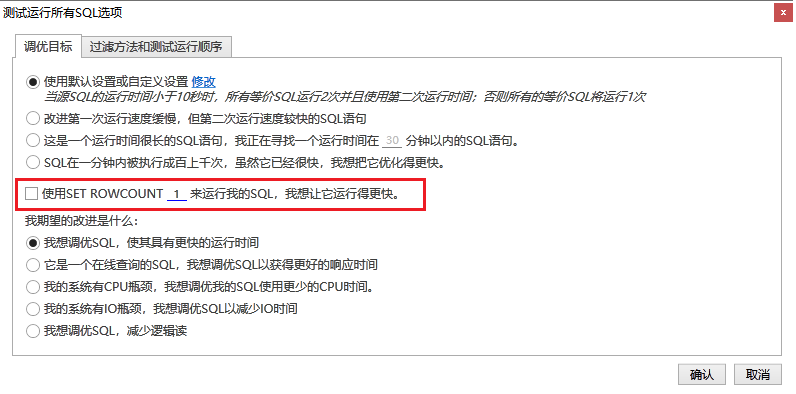Click the ROWCOUNT value field showing 1
The image size is (796, 394).
point(177,193)
